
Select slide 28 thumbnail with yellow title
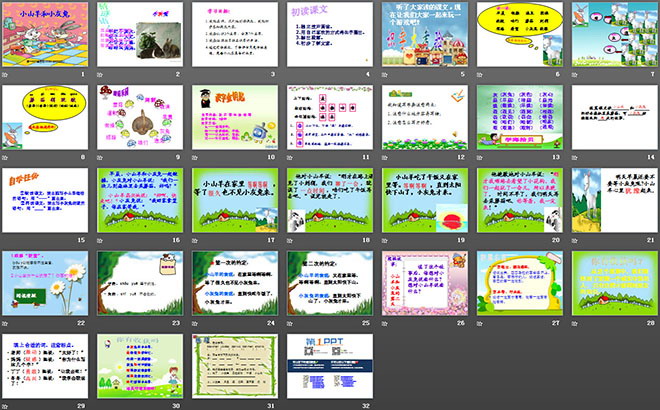615,283
